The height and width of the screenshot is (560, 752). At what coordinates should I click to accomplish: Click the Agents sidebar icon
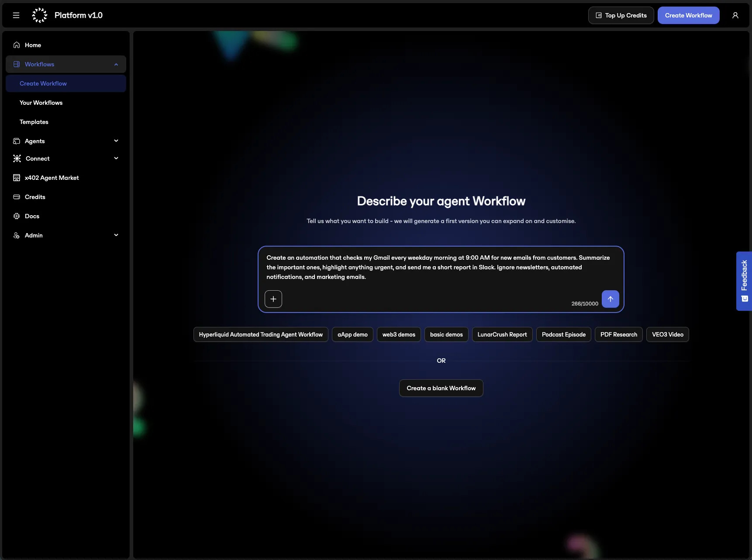tap(17, 141)
